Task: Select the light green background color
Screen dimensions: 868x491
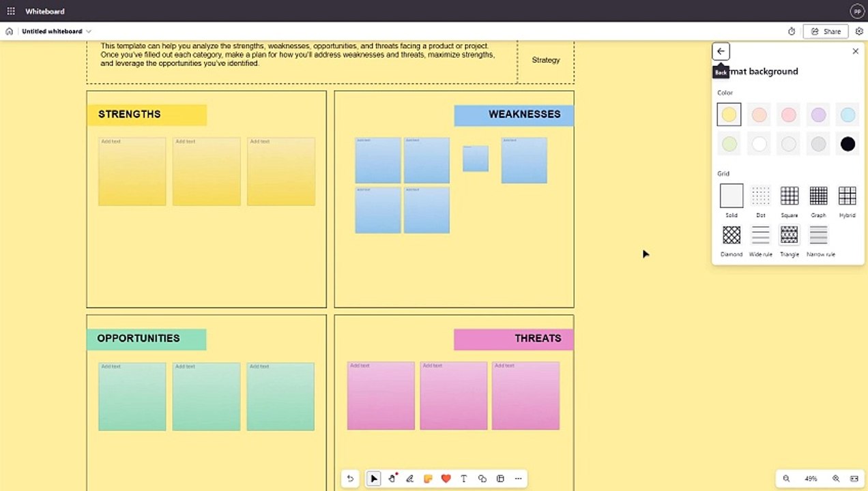Action: pos(729,144)
